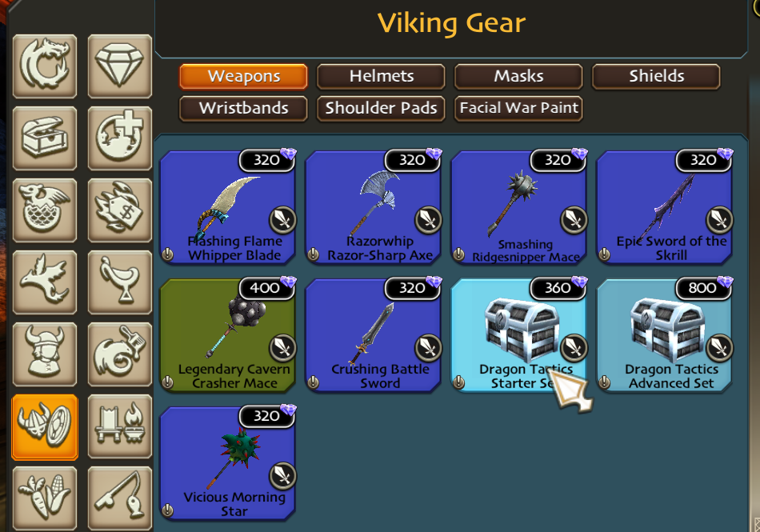The width and height of the screenshot is (760, 532).
Task: Switch to the Shields tab
Action: [656, 77]
